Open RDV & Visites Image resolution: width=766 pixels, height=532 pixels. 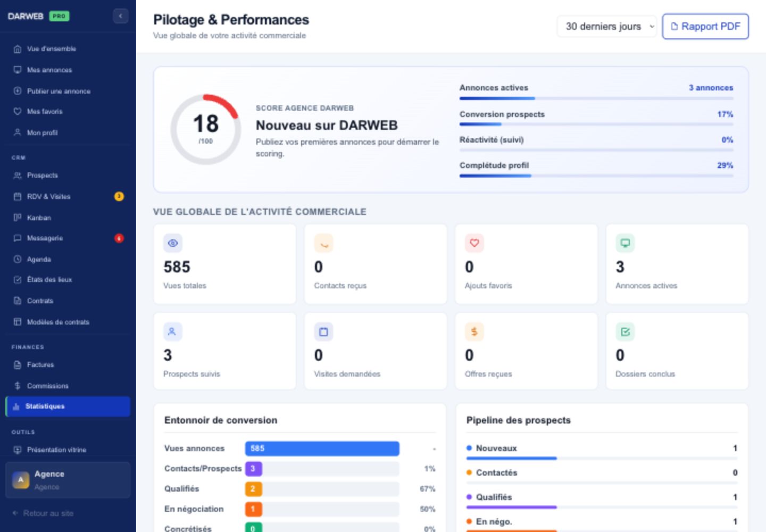pyautogui.click(x=68, y=196)
